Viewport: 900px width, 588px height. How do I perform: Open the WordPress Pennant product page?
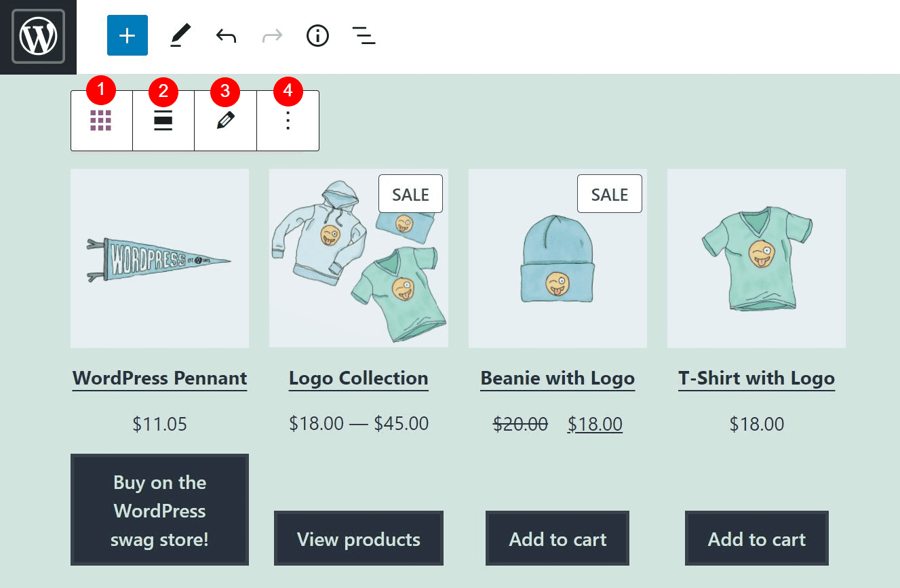pyautogui.click(x=159, y=378)
